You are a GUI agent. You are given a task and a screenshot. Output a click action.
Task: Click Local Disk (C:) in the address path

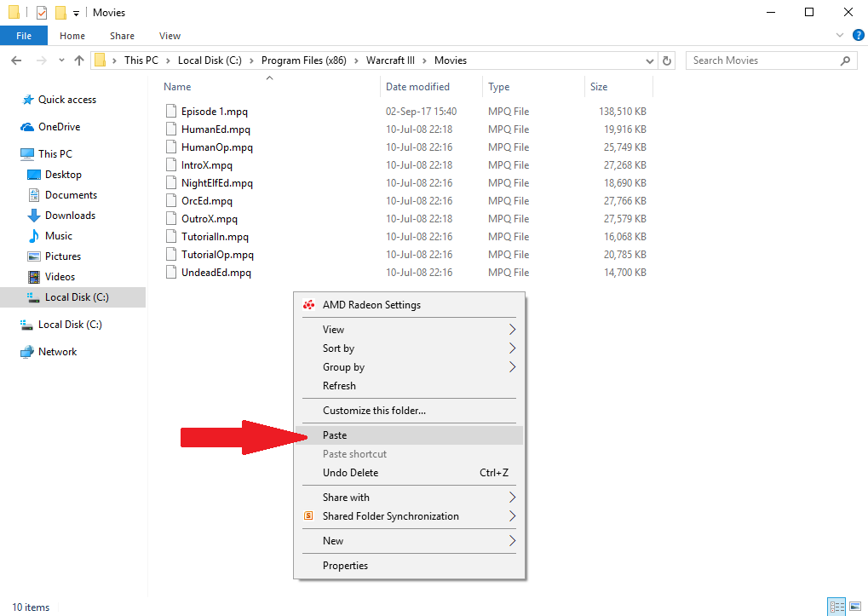[x=210, y=60]
